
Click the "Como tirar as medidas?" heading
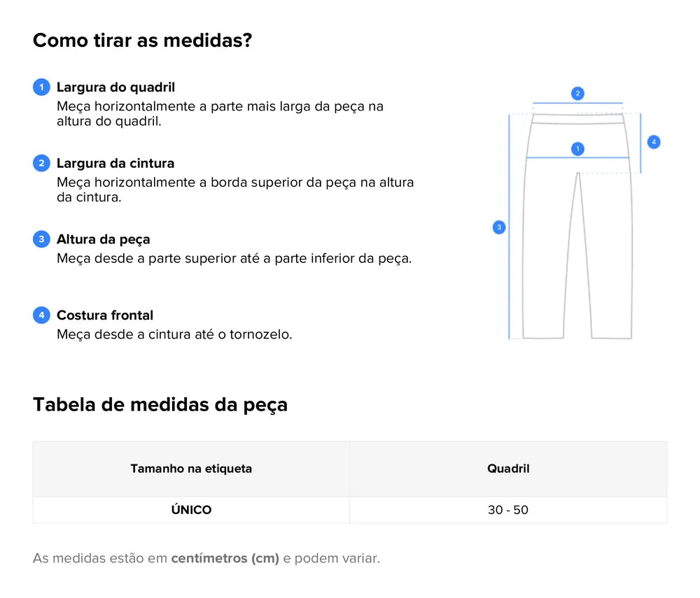142,40
